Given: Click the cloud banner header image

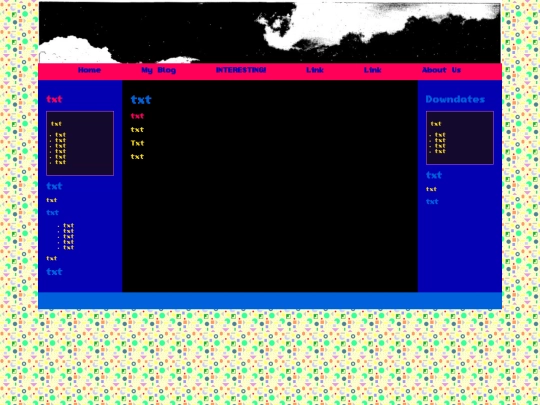Looking at the screenshot, I should 270,33.
